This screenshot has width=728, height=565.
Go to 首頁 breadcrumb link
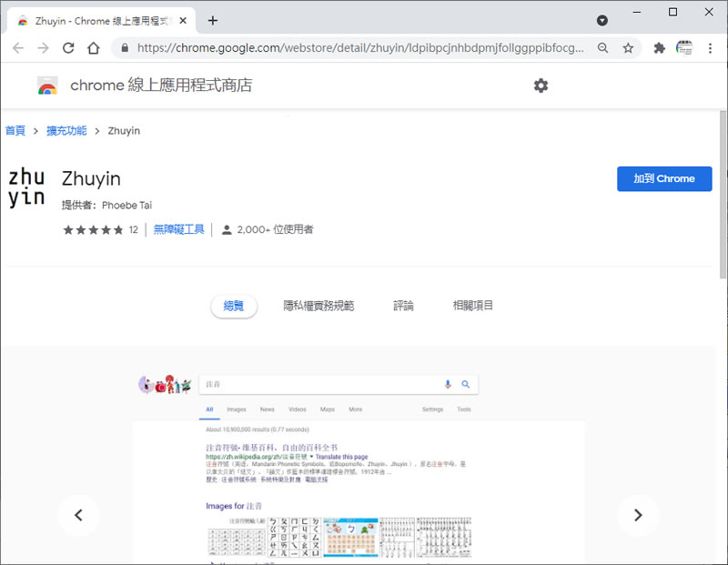[x=15, y=130]
